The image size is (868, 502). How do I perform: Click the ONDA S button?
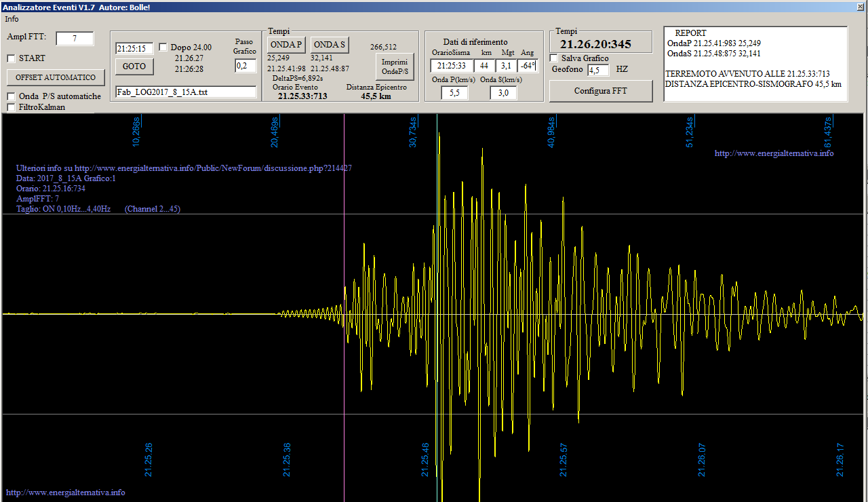[x=330, y=45]
